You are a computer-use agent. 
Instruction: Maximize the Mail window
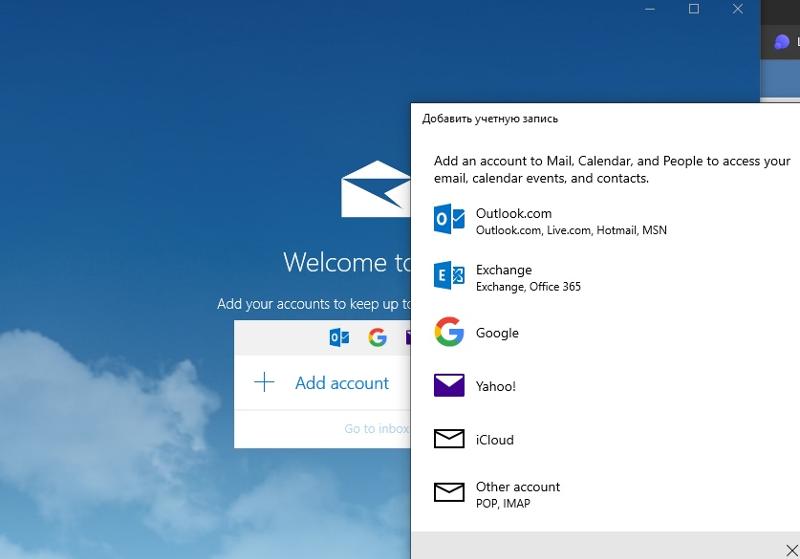click(x=693, y=9)
